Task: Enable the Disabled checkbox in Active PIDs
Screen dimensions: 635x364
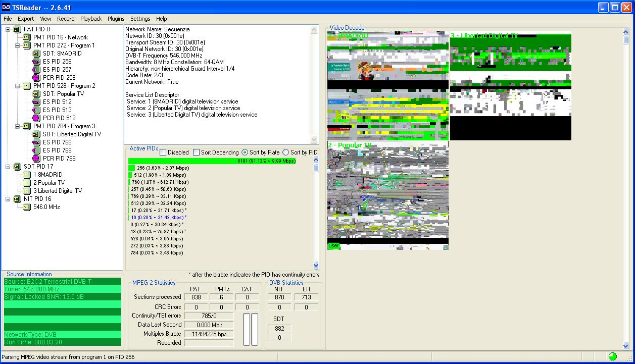Action: (x=163, y=152)
